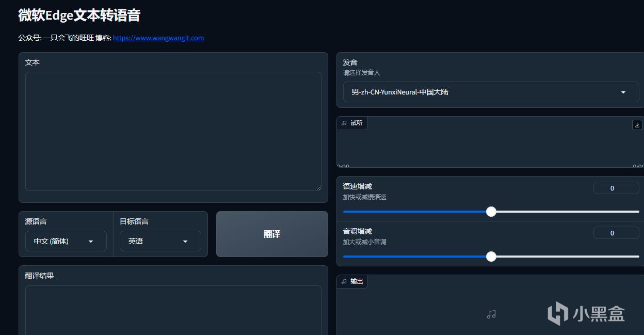Click the 加大或减小音调 description text

pyautogui.click(x=364, y=242)
